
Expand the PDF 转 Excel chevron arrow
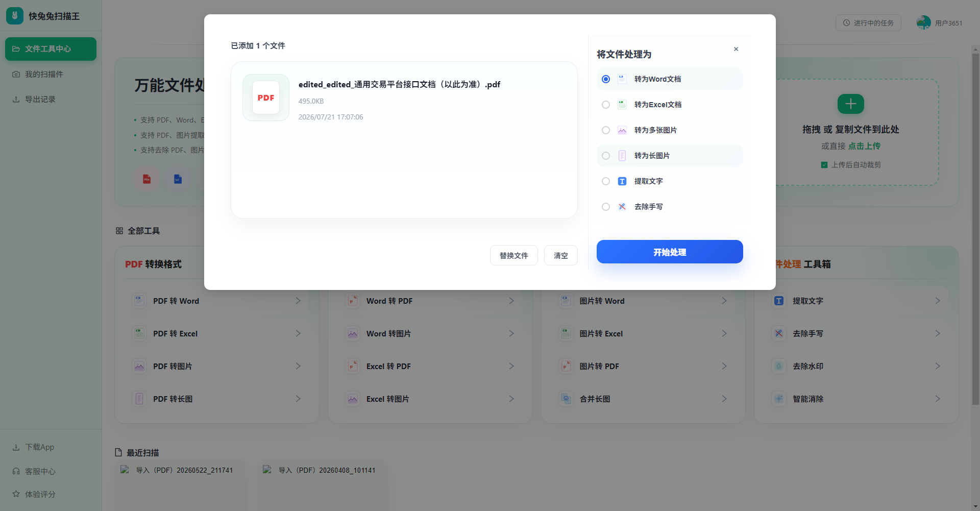298,333
